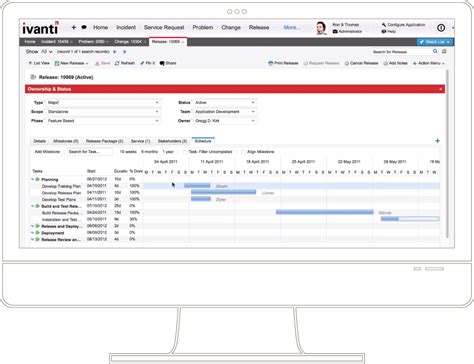Viewport: 474px width, 364px height.
Task: Click Print Release
Action: pos(283,63)
